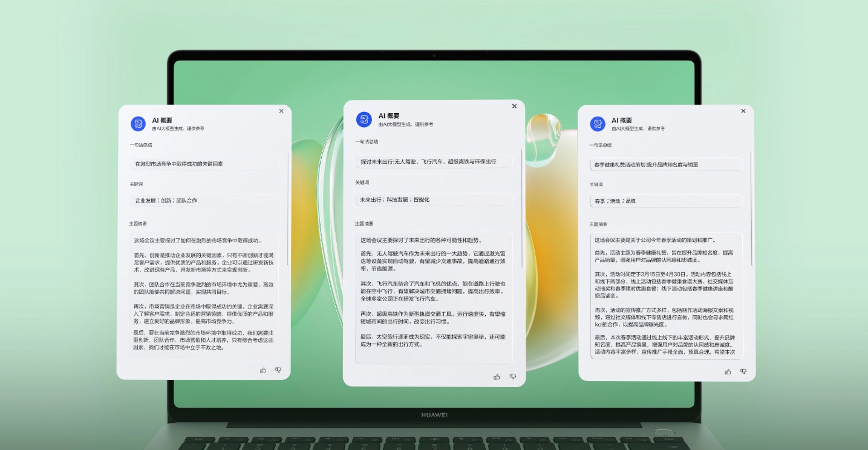
Task: Close the market competition AI summary panel
Action: click(x=281, y=111)
